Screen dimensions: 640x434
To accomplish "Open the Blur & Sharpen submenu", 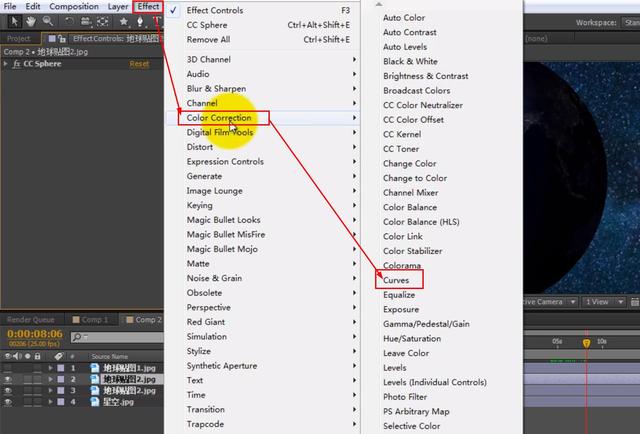I will coord(262,89).
